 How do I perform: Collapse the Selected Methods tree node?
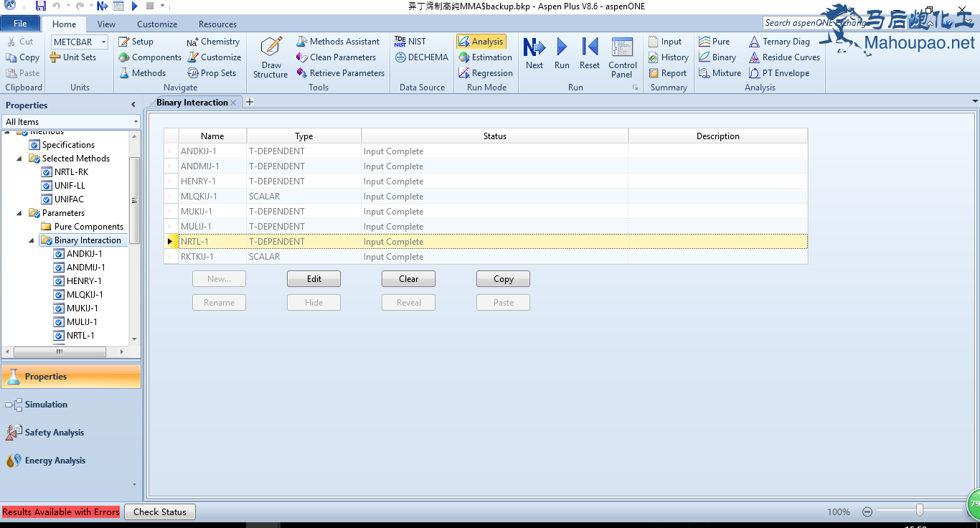point(19,159)
